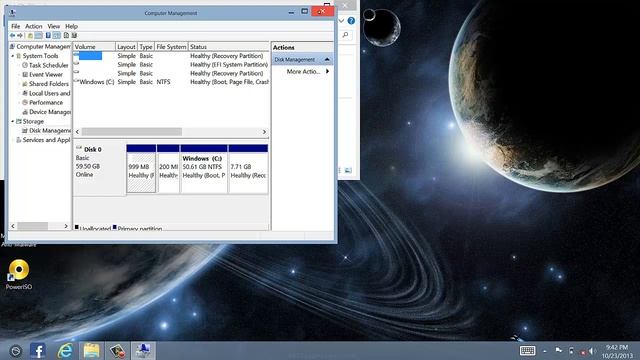Click the highlighted blue volume row
The width and height of the screenshot is (640, 360).
tap(171, 56)
